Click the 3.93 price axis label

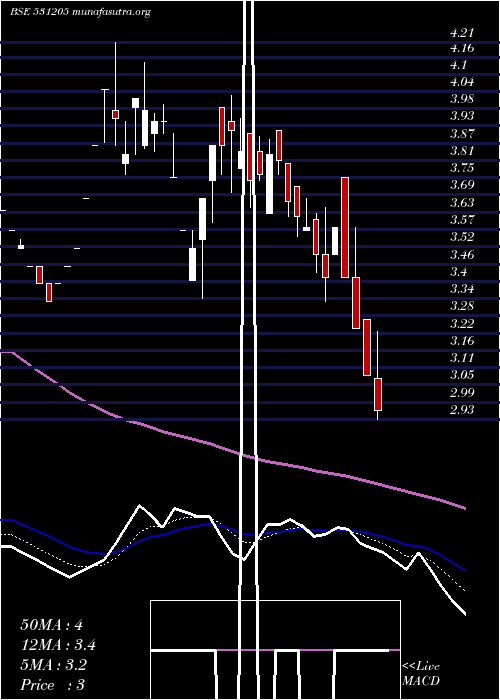coord(462,116)
